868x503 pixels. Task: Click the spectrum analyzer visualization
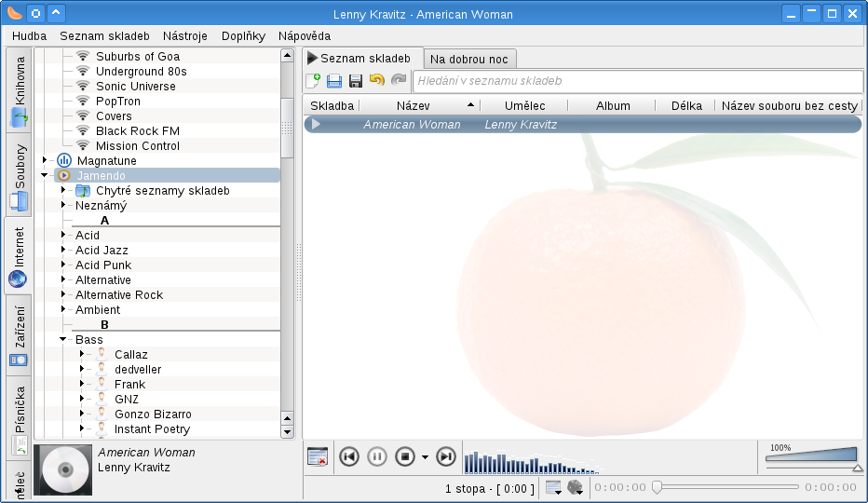[532, 463]
